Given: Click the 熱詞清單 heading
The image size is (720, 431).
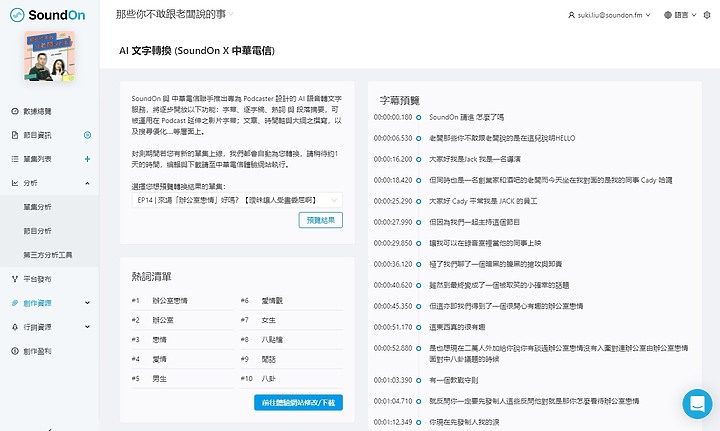Looking at the screenshot, I should 152,276.
